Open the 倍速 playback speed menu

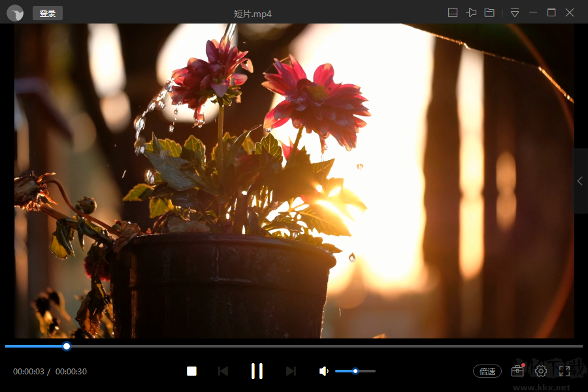pyautogui.click(x=487, y=371)
